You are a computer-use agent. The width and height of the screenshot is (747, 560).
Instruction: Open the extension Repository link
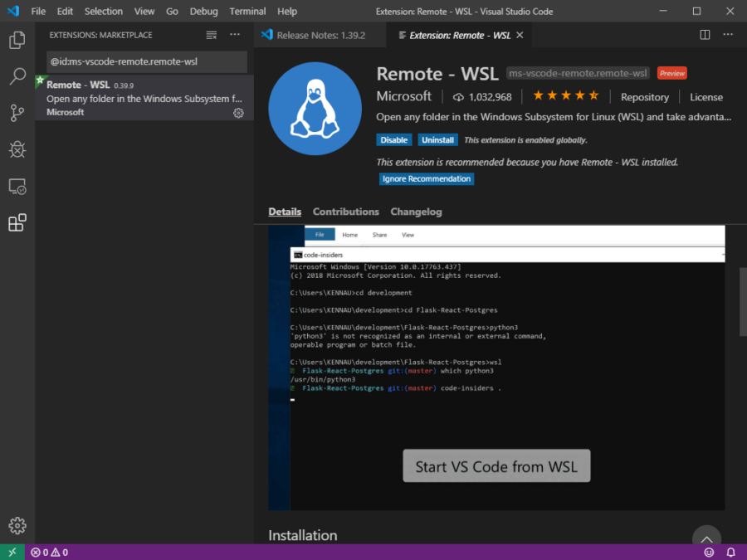point(645,96)
